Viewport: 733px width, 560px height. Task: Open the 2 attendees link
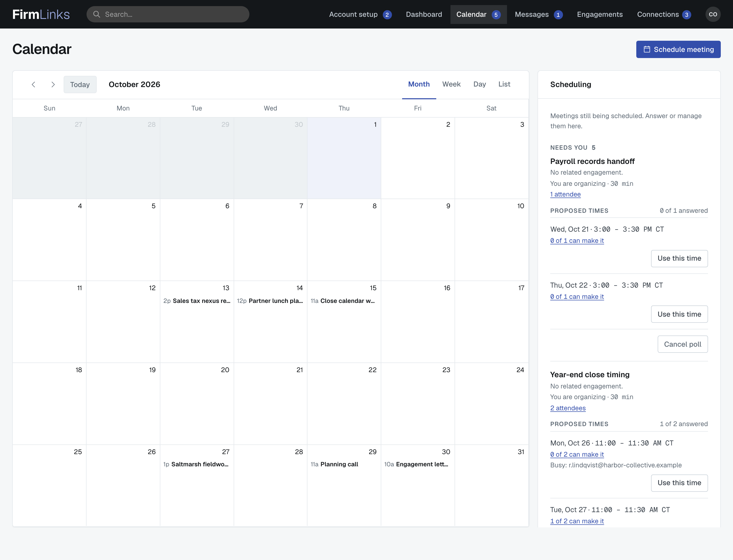point(568,408)
